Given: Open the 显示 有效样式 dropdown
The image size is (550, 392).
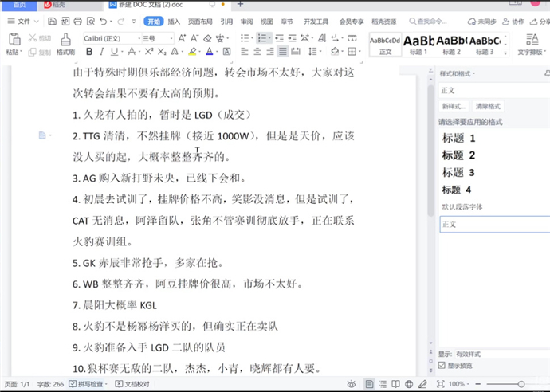Looking at the screenshot, I should [501, 354].
